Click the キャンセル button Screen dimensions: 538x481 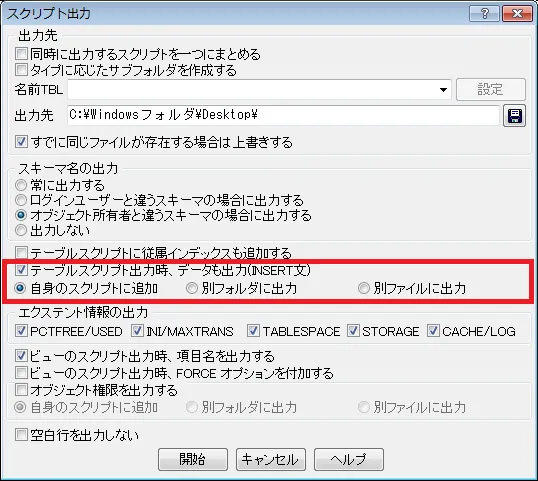coord(271,459)
